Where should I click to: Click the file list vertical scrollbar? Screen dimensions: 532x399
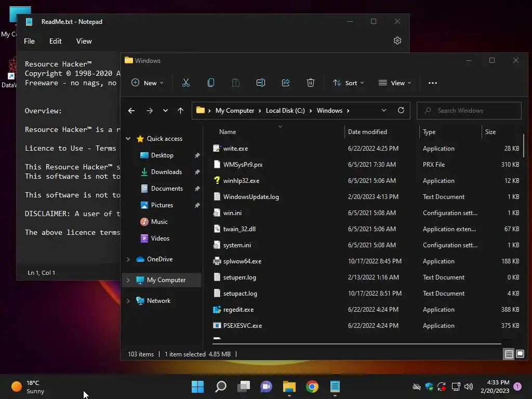coord(524,146)
